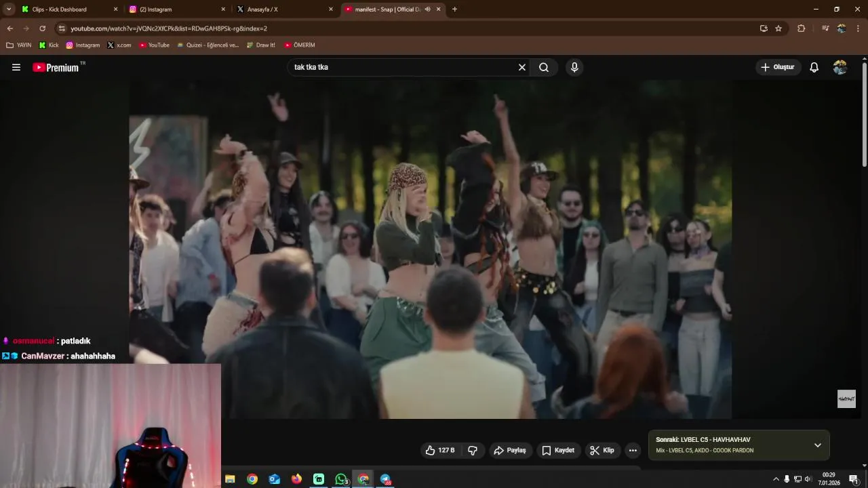
Task: Open the ÖMERİM bookmark
Action: pos(299,45)
